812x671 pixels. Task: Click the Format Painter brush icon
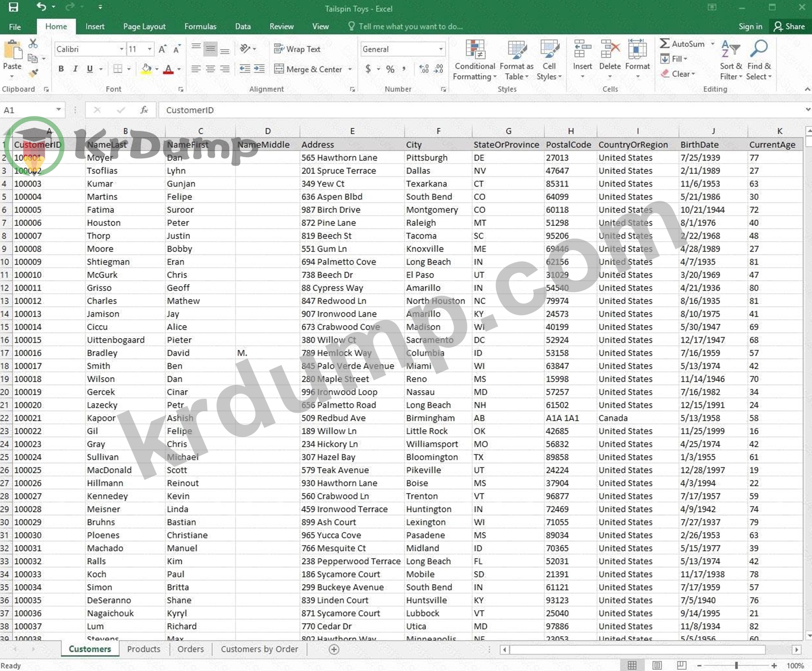[x=33, y=73]
